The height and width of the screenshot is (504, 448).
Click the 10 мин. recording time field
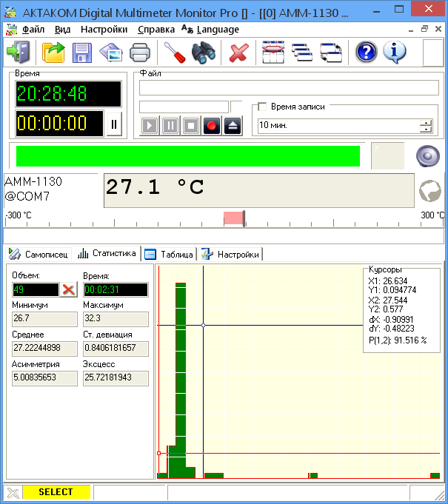339,126
